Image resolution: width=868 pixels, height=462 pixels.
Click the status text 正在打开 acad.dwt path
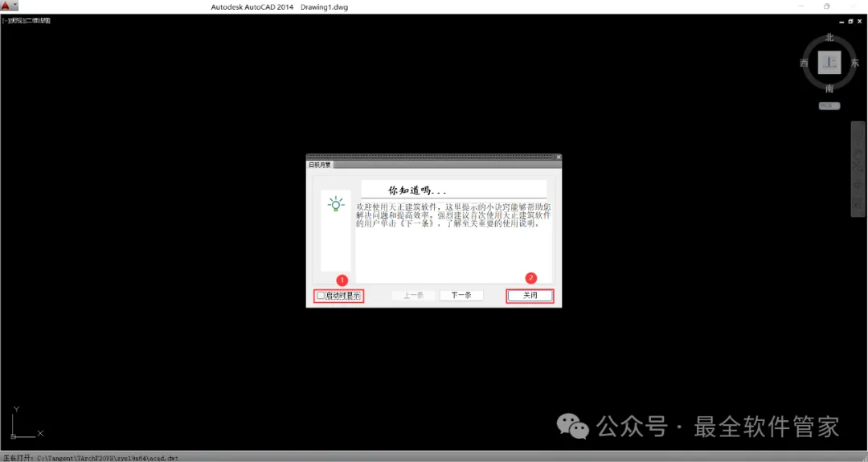coord(91,458)
